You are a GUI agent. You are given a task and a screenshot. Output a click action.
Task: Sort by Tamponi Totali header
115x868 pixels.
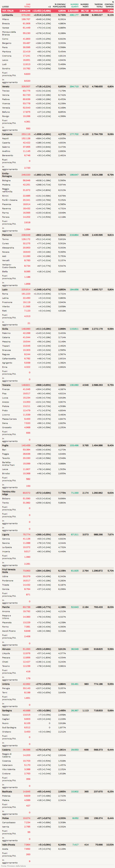coord(99,5)
